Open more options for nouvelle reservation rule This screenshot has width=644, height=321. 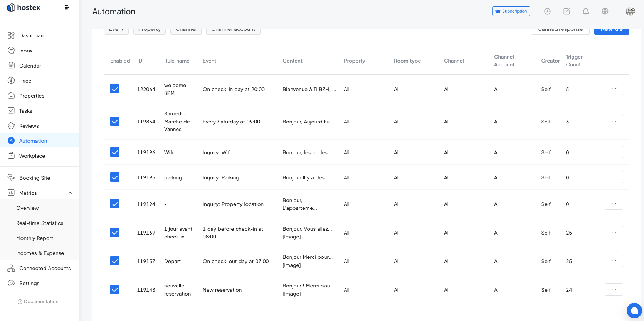pyautogui.click(x=614, y=289)
